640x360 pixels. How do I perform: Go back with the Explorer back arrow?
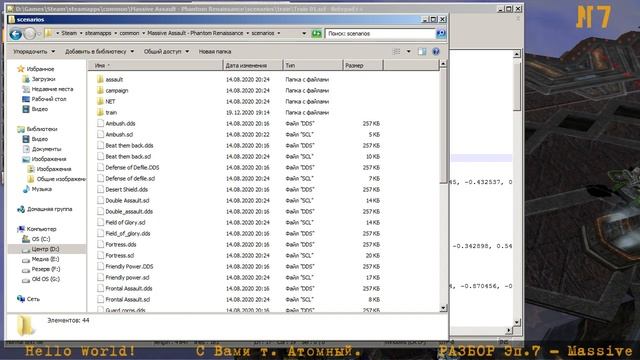pyautogui.click(x=16, y=34)
